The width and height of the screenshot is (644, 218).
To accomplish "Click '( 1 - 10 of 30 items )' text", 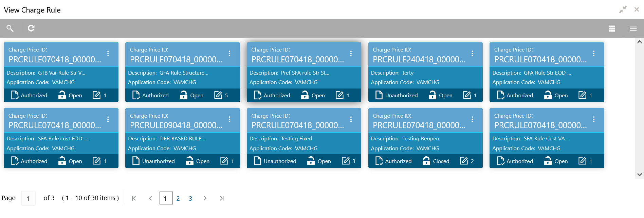I will [x=90, y=198].
